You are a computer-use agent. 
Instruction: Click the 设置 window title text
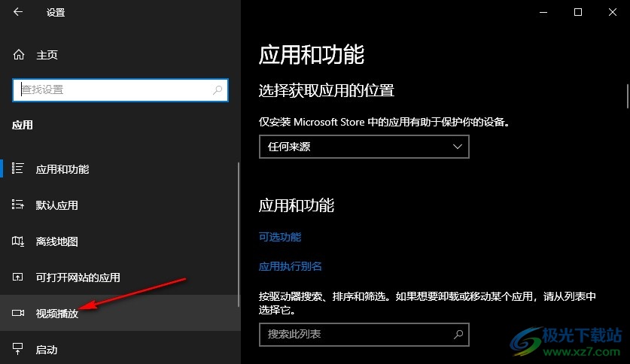tap(56, 13)
